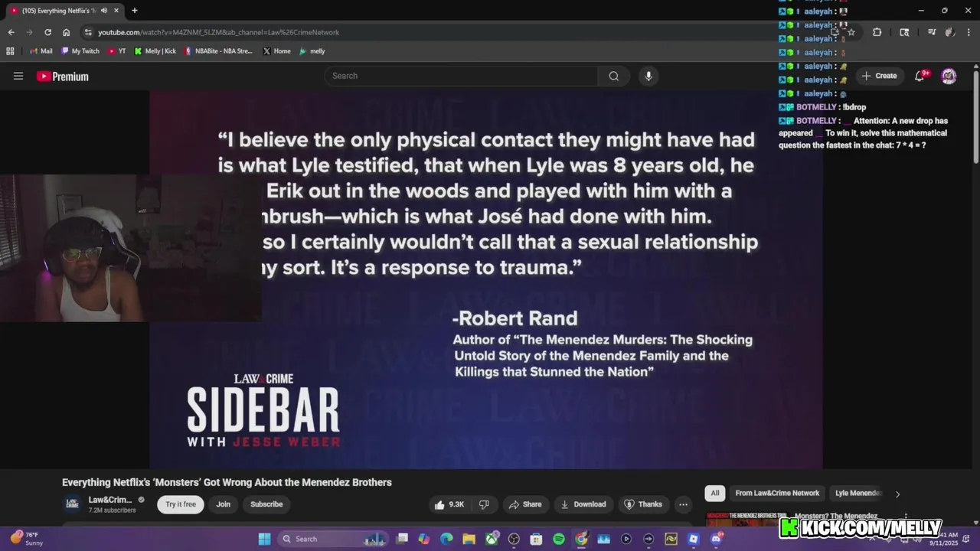Open the browser extensions puzzle icon
This screenshot has height=551, width=980.
(877, 32)
